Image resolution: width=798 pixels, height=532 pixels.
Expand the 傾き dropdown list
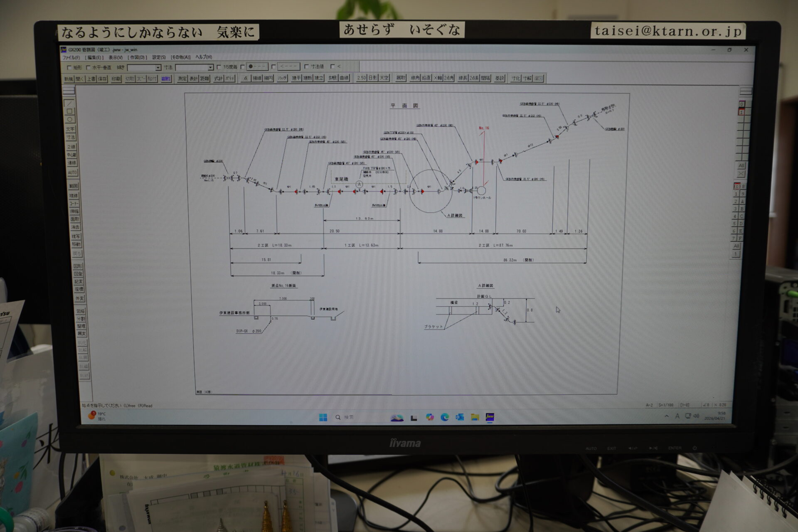point(158,67)
